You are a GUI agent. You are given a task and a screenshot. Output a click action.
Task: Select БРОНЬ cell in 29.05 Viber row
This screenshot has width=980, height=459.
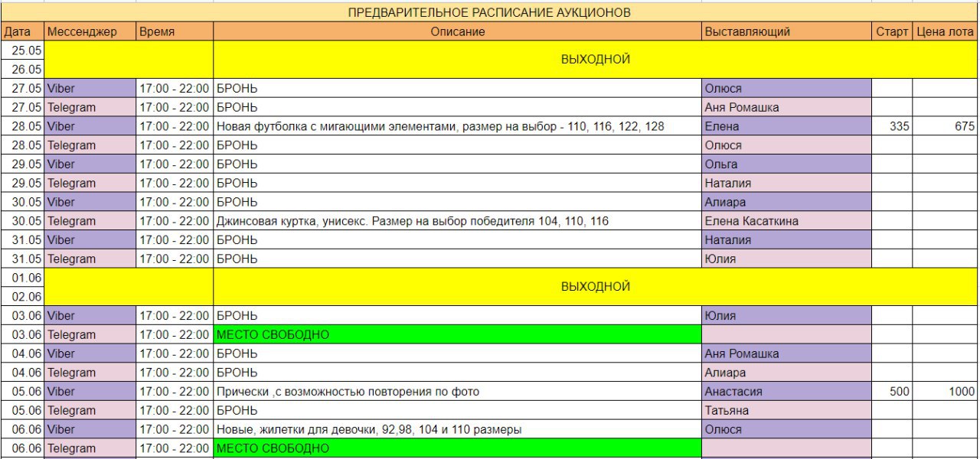(x=458, y=164)
